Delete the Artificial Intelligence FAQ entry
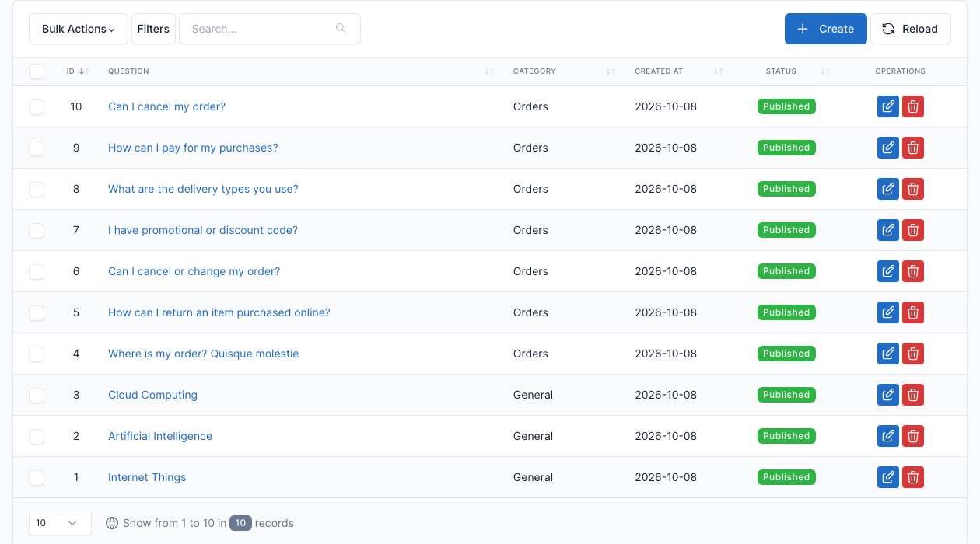The width and height of the screenshot is (980, 544). (x=913, y=436)
